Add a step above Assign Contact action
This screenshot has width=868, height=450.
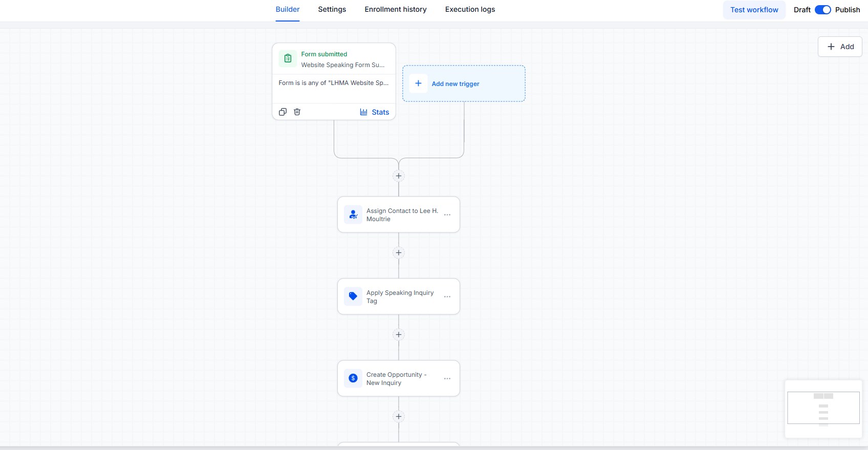tap(399, 176)
